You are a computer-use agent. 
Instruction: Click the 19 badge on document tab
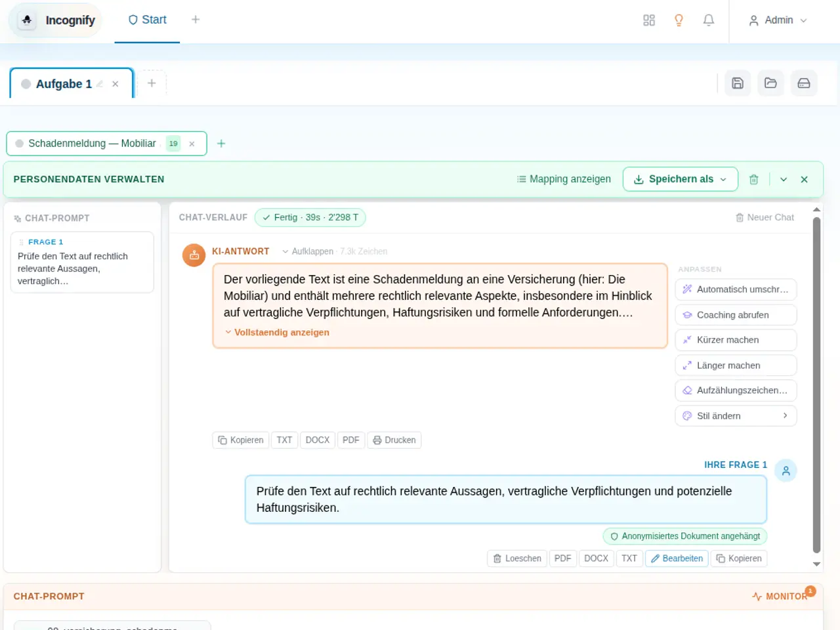(x=173, y=144)
